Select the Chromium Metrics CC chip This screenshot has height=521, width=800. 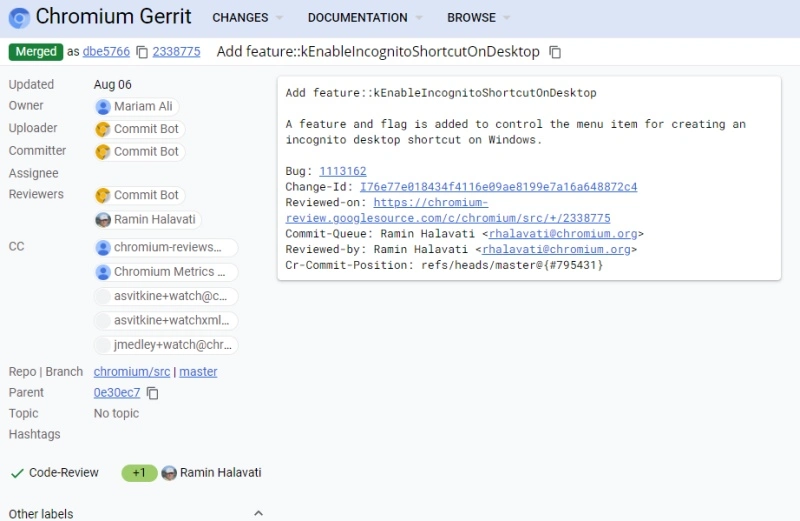166,272
